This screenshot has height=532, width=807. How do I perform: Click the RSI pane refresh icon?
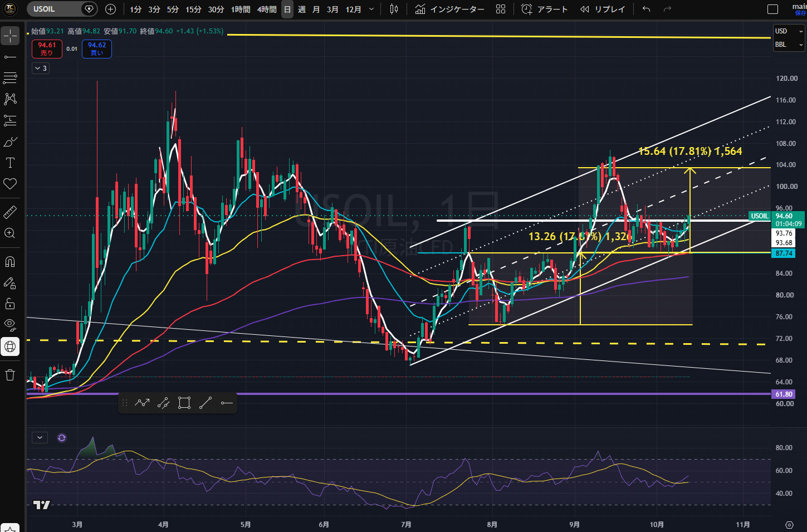[62, 438]
